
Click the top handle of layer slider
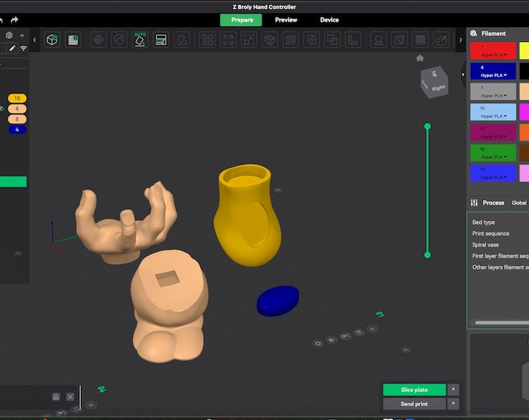click(x=427, y=126)
